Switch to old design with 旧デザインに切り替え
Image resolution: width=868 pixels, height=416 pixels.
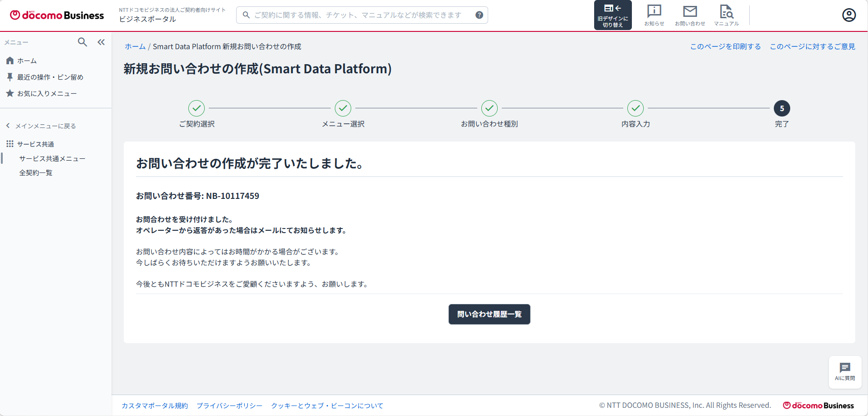click(613, 15)
